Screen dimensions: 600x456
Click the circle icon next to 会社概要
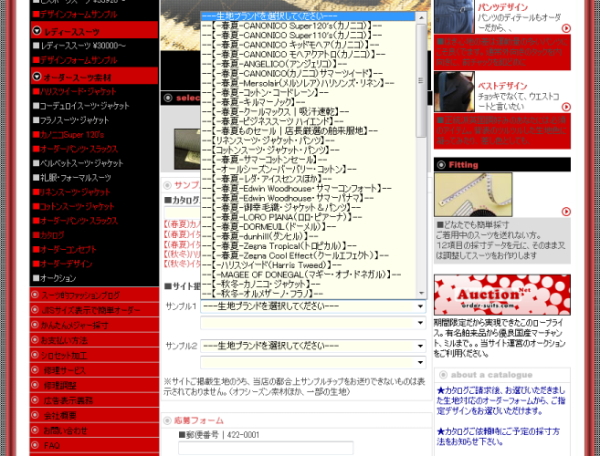tap(35, 415)
